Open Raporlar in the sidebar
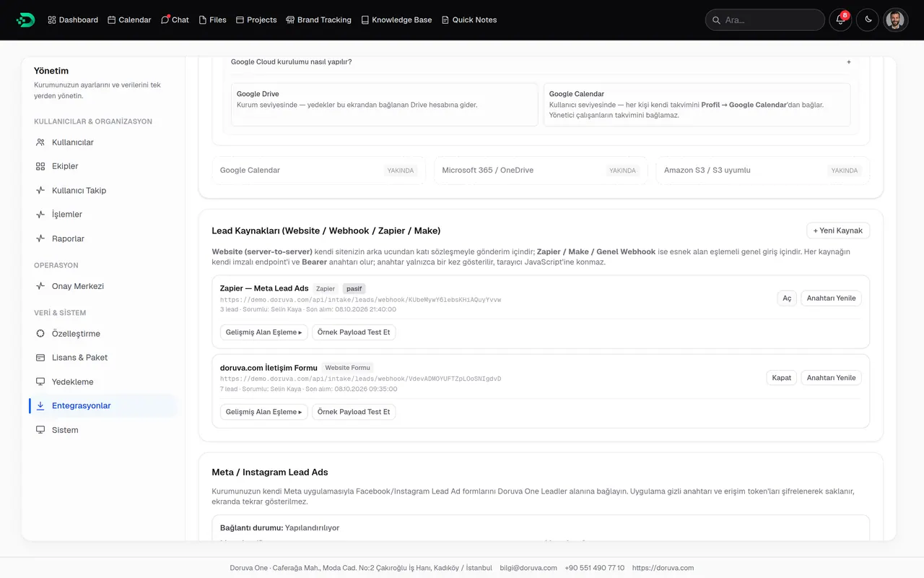 pyautogui.click(x=103, y=238)
